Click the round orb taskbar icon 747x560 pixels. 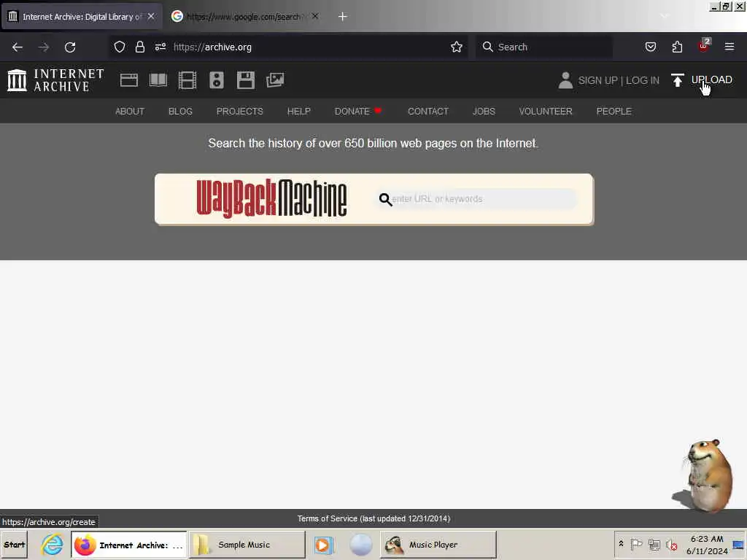[x=360, y=545]
